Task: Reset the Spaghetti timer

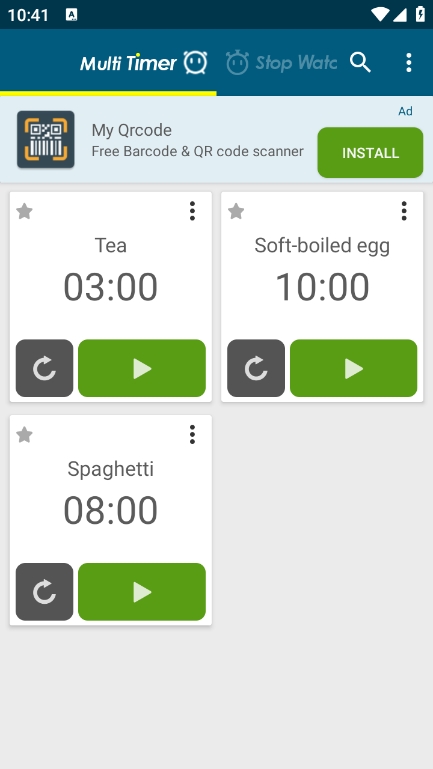Action: tap(44, 591)
